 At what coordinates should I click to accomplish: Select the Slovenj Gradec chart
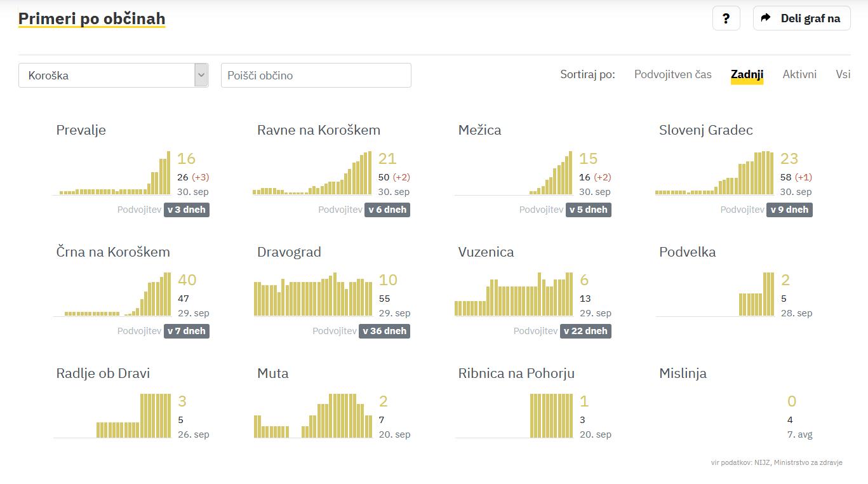tap(714, 175)
